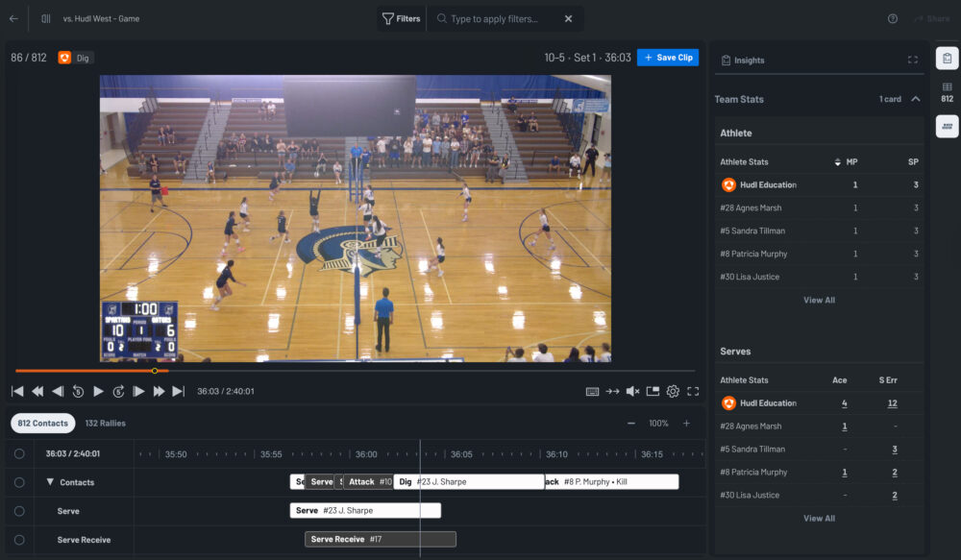Select the Serve row radio button
This screenshot has height=560, width=961.
pyautogui.click(x=19, y=511)
